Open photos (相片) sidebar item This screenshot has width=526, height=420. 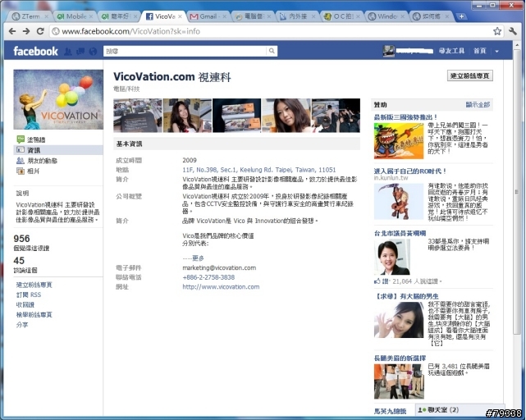pyautogui.click(x=28, y=171)
